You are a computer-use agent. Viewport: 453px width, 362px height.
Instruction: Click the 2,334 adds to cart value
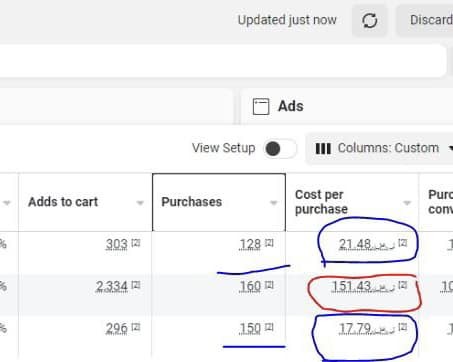tap(112, 286)
